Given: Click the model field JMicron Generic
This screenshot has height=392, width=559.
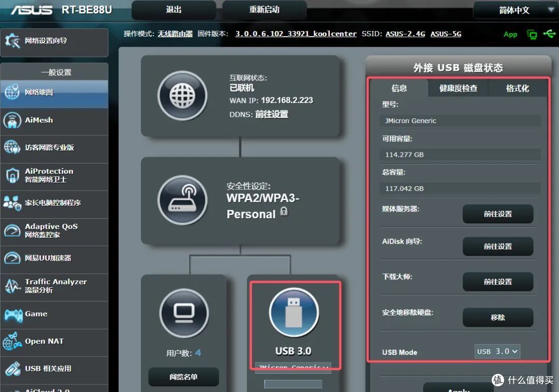Looking at the screenshot, I should 460,120.
